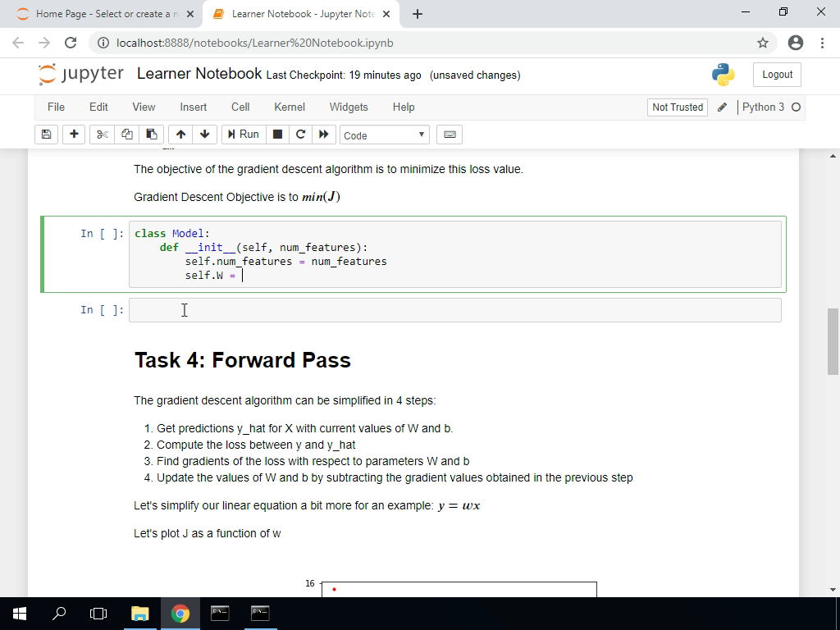Click the Python logo icon

click(724, 75)
